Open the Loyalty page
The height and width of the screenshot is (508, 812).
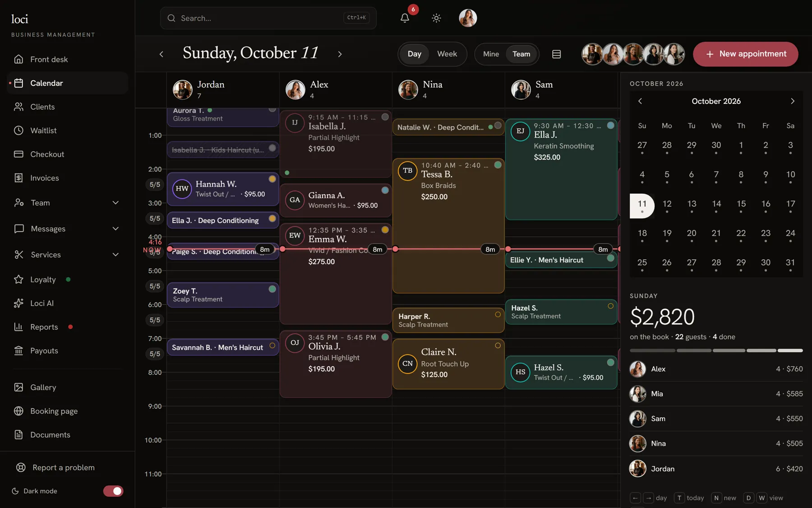[67, 280]
